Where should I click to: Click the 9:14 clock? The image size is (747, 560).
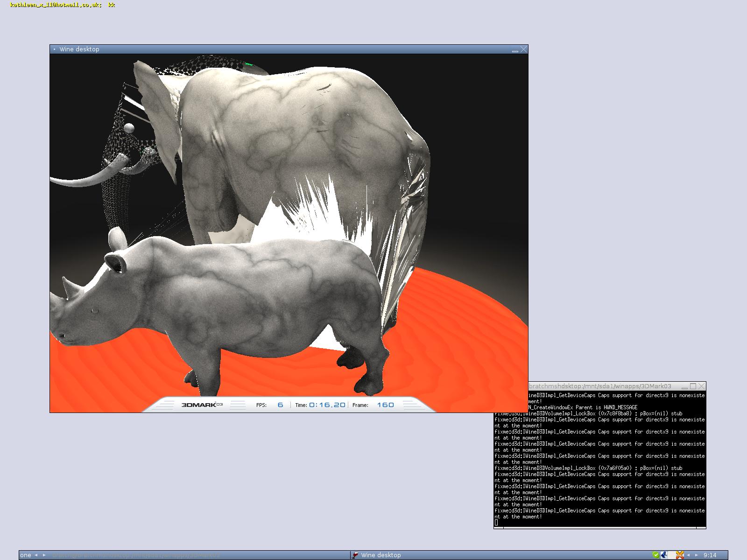click(x=710, y=555)
